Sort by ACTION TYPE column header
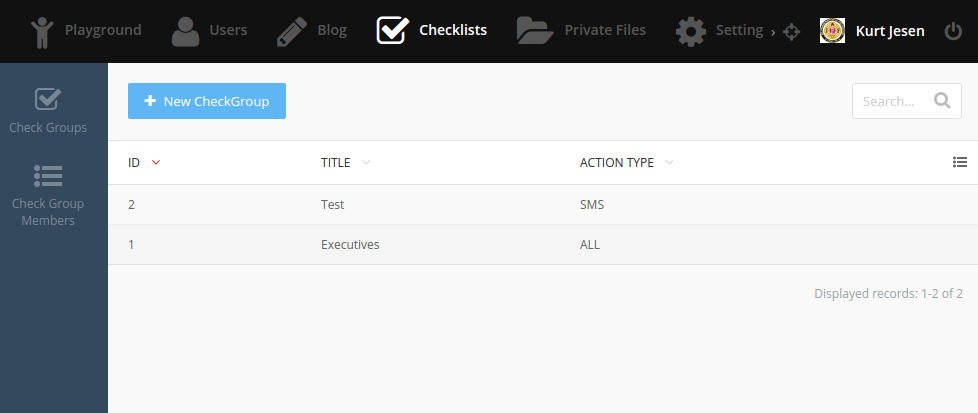The width and height of the screenshot is (978, 413). 617,163
